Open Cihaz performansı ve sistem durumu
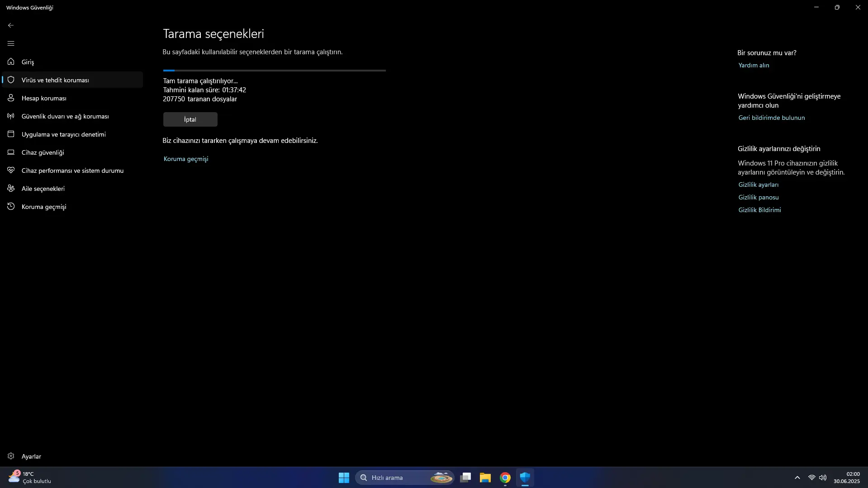Viewport: 868px width, 488px height. (x=72, y=171)
